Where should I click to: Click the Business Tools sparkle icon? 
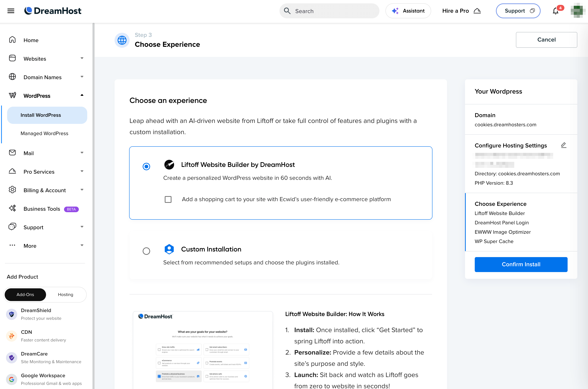(x=12, y=208)
